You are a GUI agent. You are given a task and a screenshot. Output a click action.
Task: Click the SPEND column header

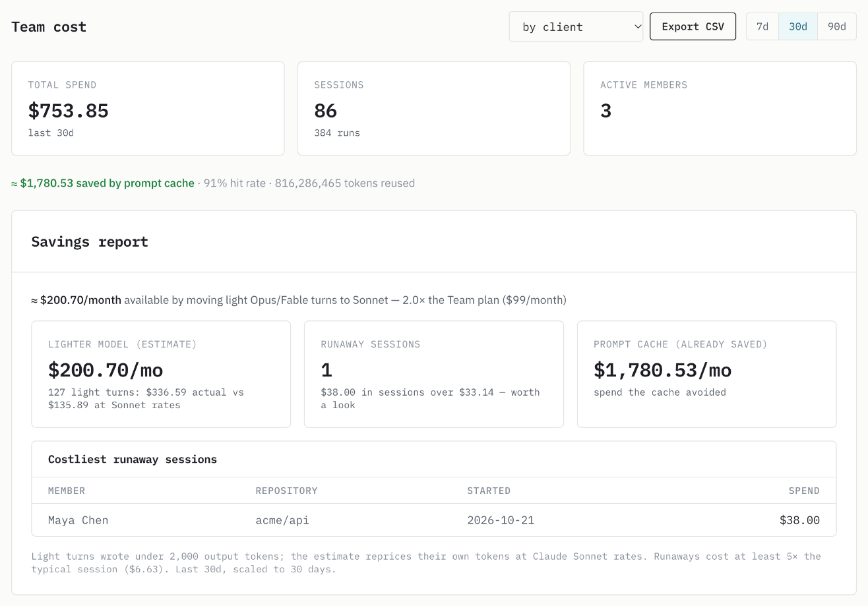(804, 491)
